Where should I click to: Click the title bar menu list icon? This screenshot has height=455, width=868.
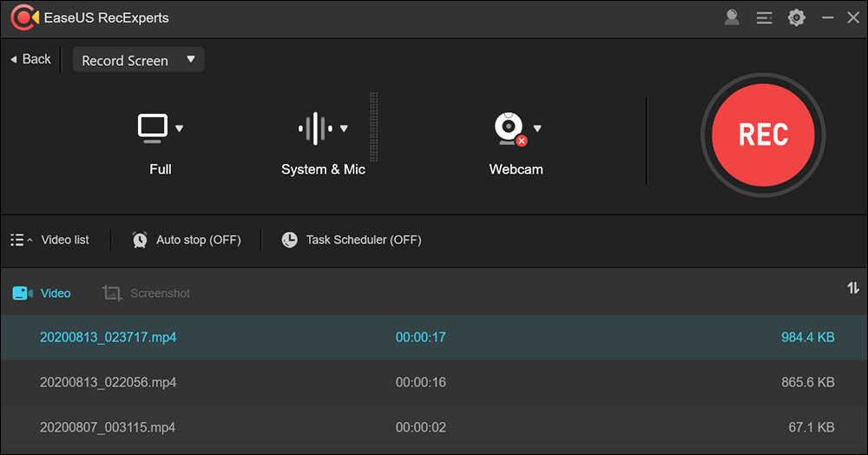(x=764, y=17)
